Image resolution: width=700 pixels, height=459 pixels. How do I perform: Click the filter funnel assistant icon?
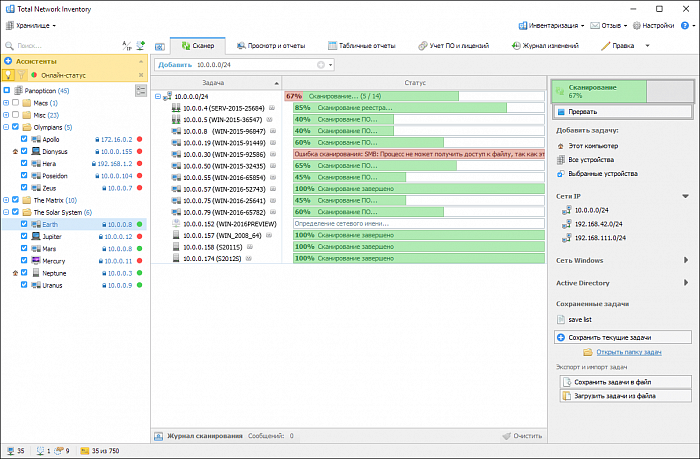pyautogui.click(x=22, y=75)
